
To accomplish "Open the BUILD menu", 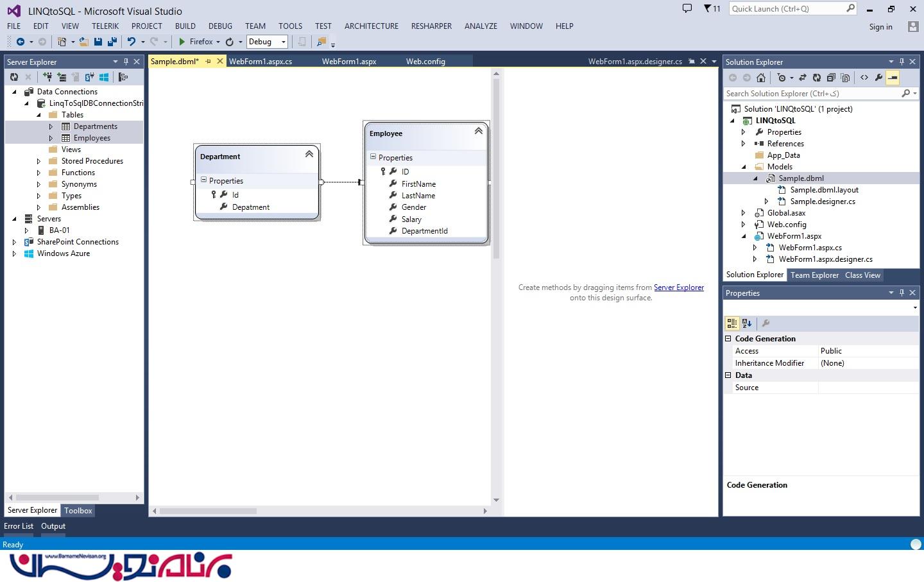I will coord(185,26).
